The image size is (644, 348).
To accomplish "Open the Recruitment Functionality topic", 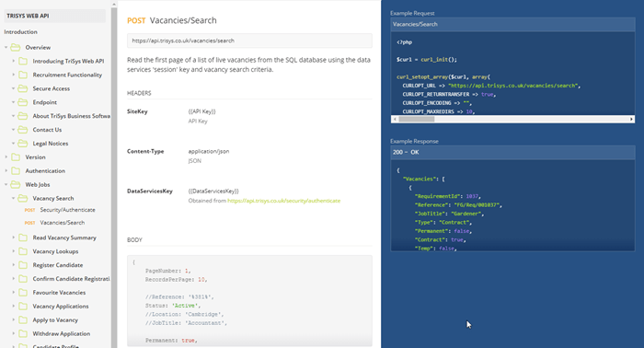I will (x=67, y=75).
